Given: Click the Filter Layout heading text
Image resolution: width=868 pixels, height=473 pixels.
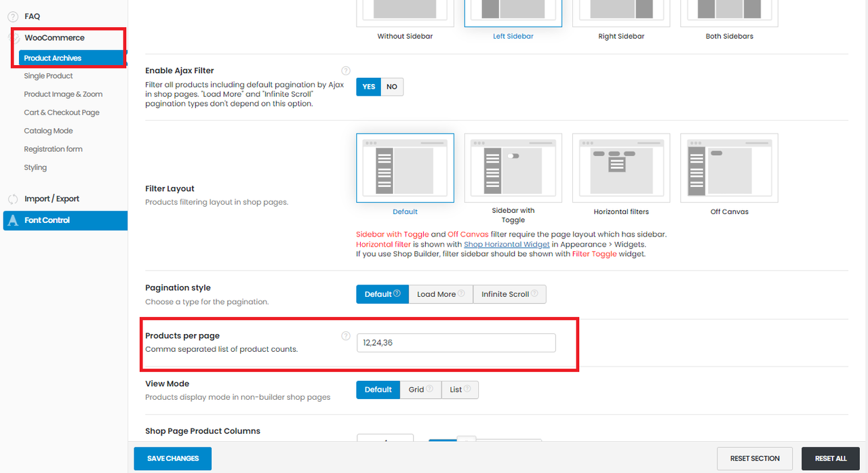Looking at the screenshot, I should point(170,188).
